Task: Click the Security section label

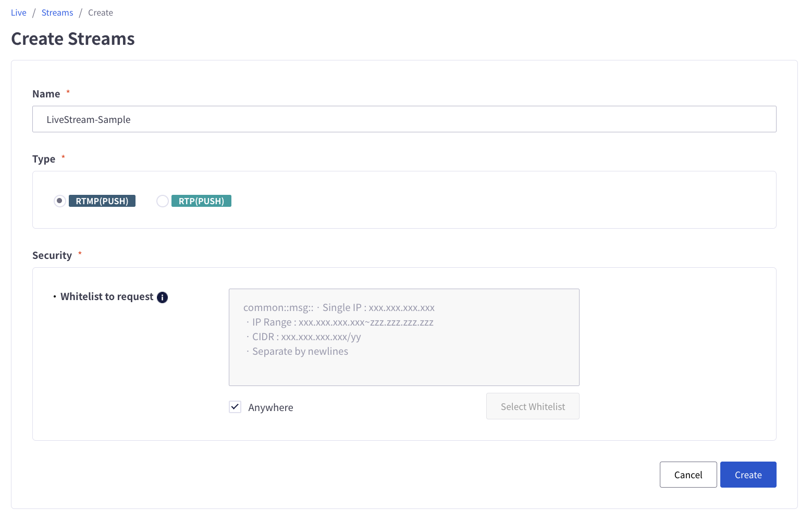Action: click(52, 256)
